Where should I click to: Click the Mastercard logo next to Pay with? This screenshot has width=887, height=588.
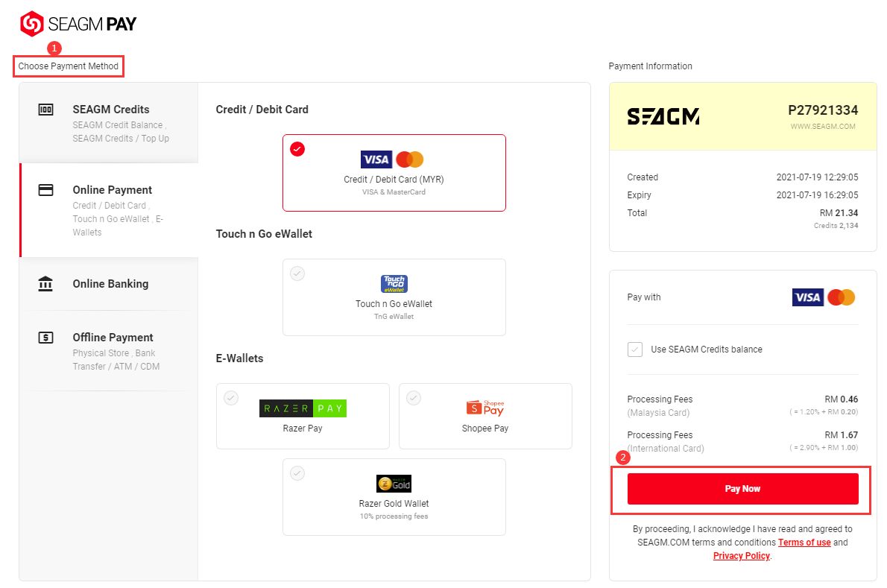842,297
